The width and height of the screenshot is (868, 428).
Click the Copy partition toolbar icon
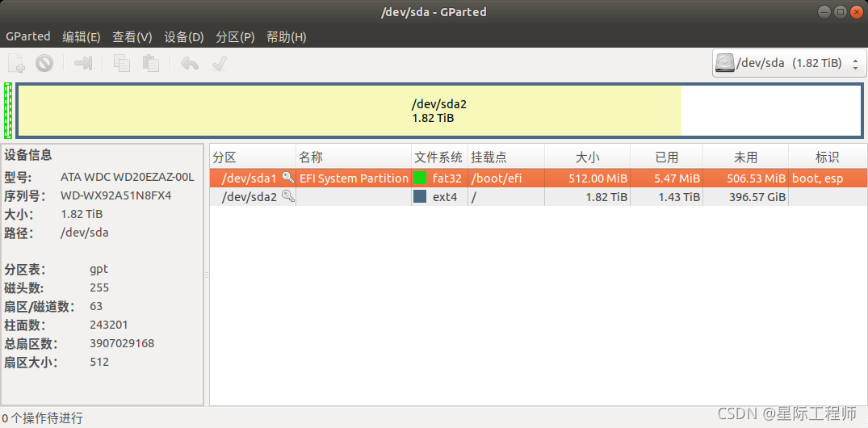122,63
